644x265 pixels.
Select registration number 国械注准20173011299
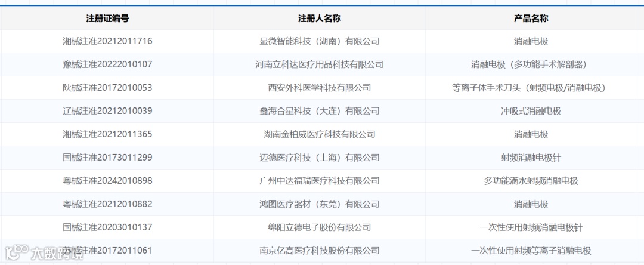(107, 158)
